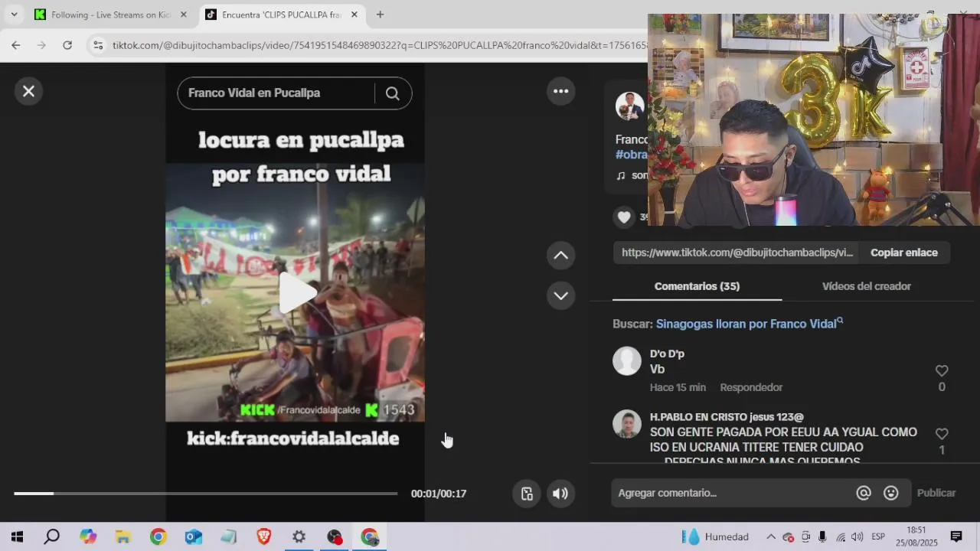
Task: Open the three-dots more options menu
Action: point(560,91)
